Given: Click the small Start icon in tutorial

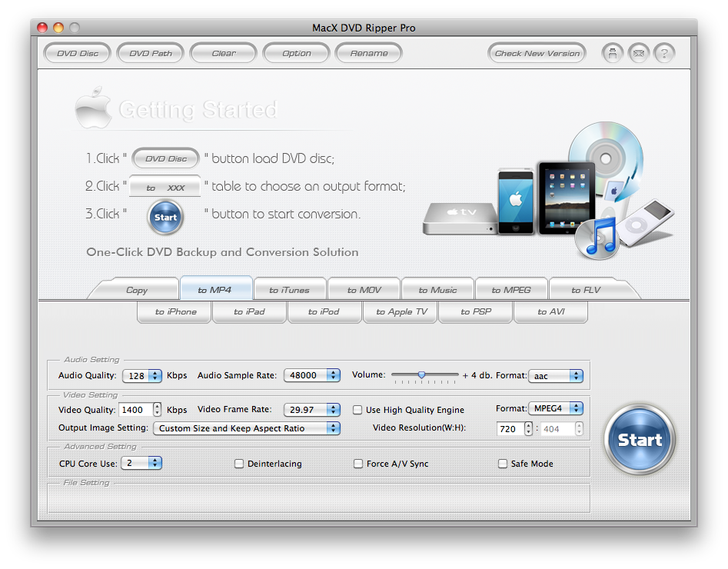Looking at the screenshot, I should (166, 217).
